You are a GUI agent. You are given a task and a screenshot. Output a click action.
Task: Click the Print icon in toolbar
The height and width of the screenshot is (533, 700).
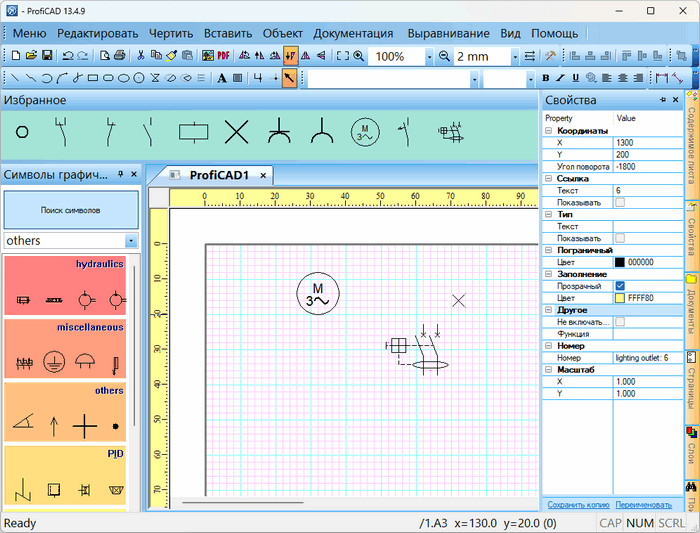[x=119, y=56]
